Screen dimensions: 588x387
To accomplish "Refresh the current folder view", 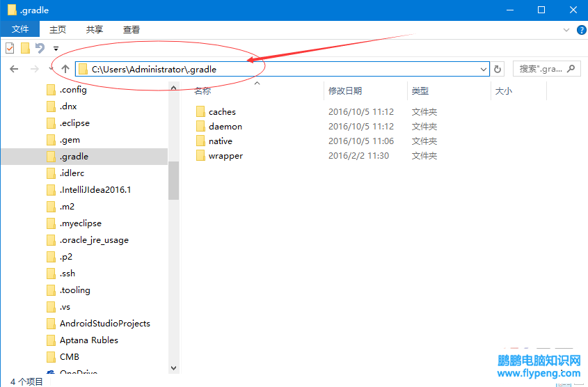I will (498, 69).
